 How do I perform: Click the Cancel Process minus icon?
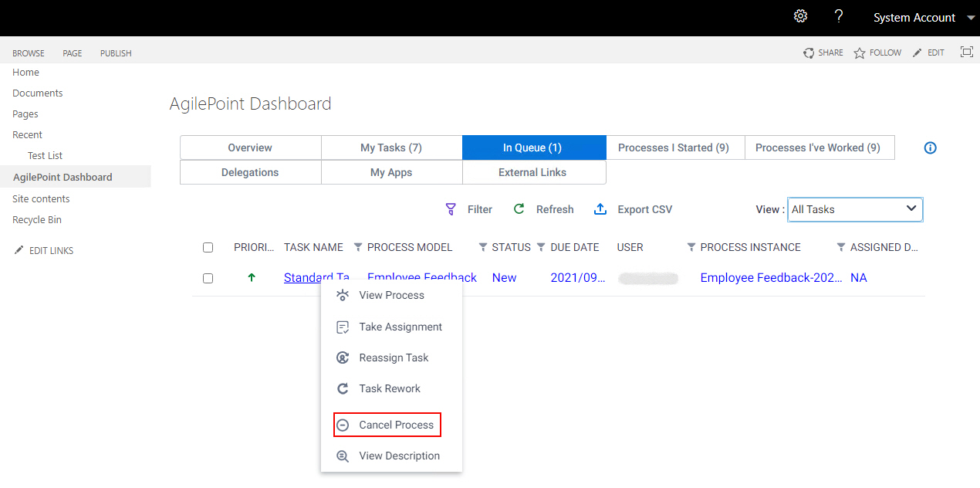coord(343,425)
